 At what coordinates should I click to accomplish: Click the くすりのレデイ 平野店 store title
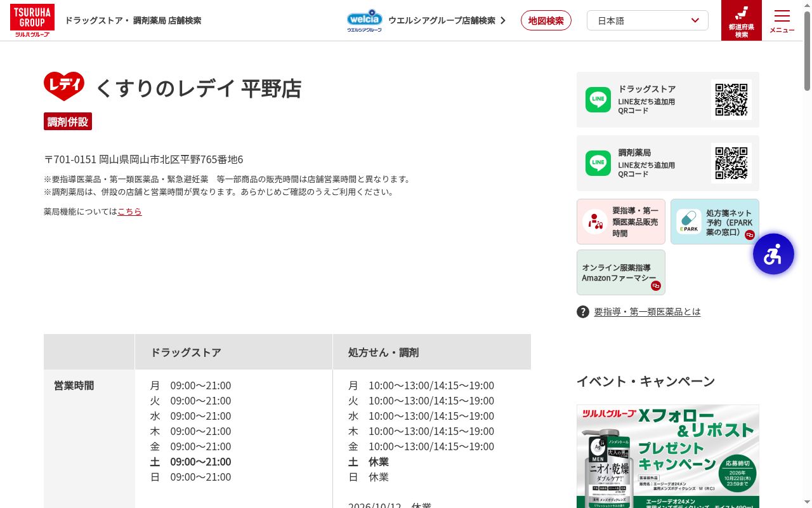199,88
